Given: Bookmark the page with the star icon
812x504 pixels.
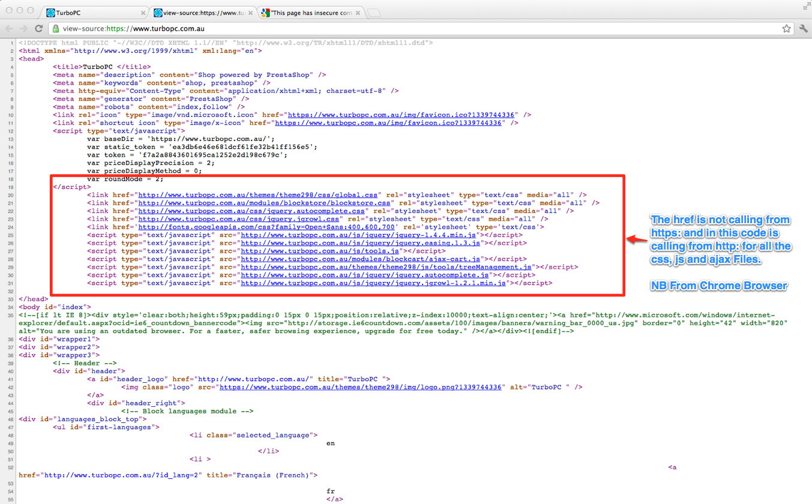Looking at the screenshot, I should coord(786,28).
